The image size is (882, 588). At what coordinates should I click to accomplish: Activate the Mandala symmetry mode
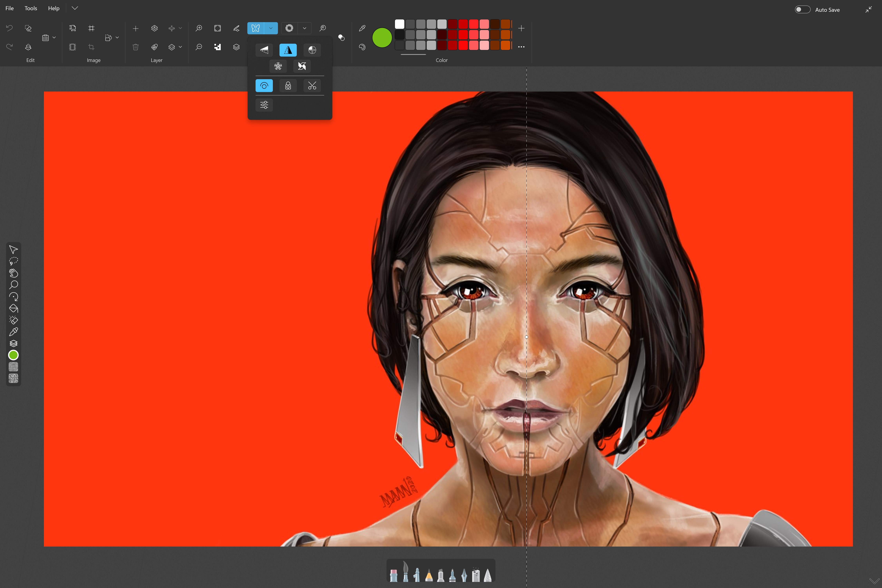(x=312, y=50)
